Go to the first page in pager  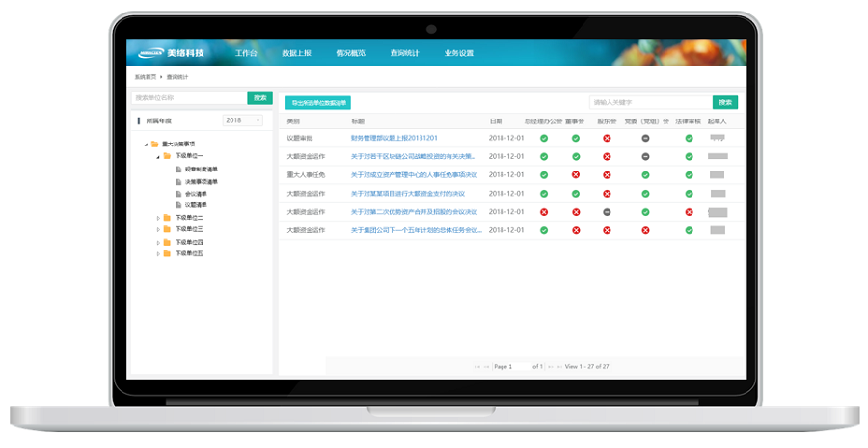[476, 367]
